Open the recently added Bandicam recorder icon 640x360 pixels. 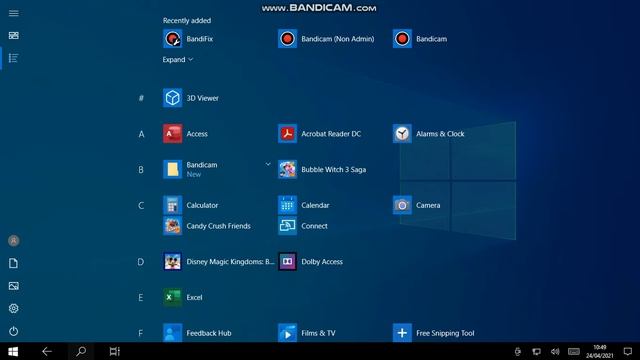coord(402,39)
